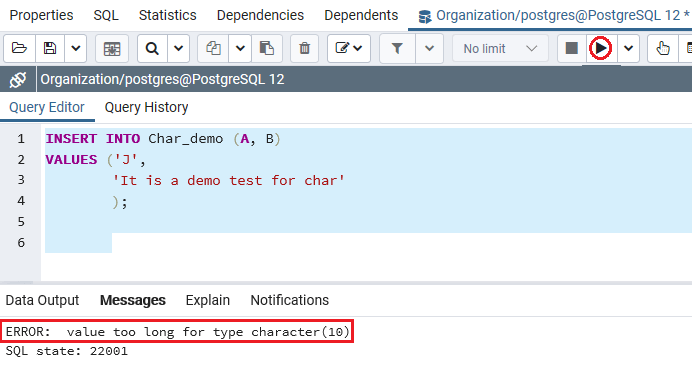692x383 pixels.
Task: Execute the query with the play button
Action: [601, 48]
